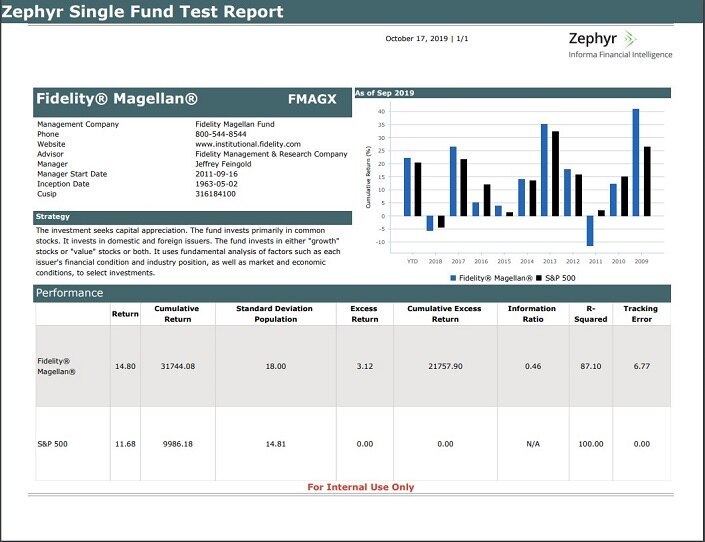The height and width of the screenshot is (542, 705).
Task: Click the Zephyr Single Fund Test Report title
Action: pyautogui.click(x=142, y=12)
